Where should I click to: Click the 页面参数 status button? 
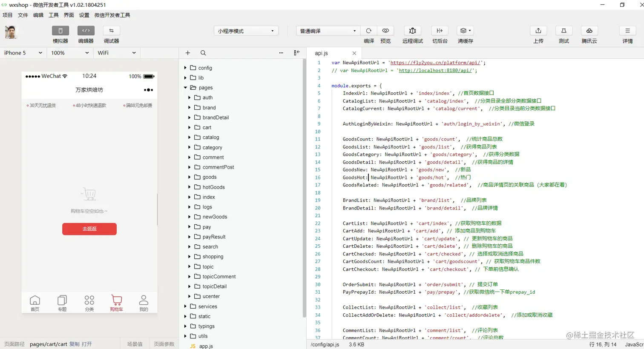[x=164, y=344]
